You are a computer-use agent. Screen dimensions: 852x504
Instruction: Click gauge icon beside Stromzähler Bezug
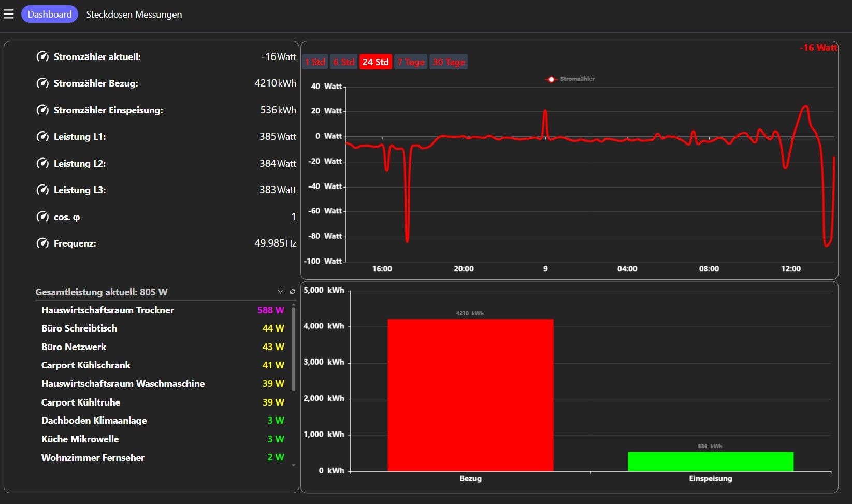[42, 83]
